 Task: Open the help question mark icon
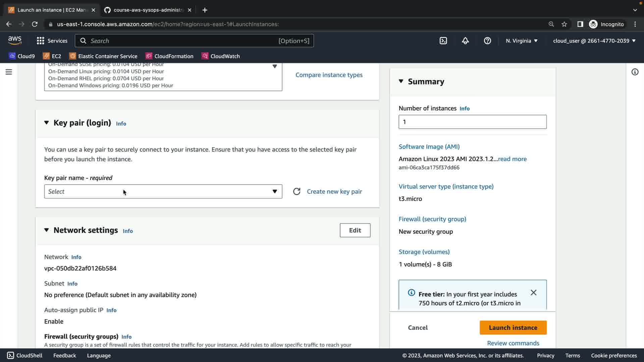point(487,41)
